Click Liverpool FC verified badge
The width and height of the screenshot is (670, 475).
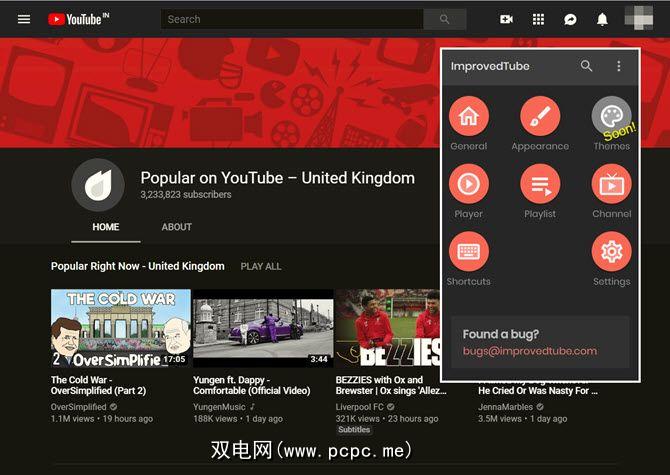pos(391,407)
